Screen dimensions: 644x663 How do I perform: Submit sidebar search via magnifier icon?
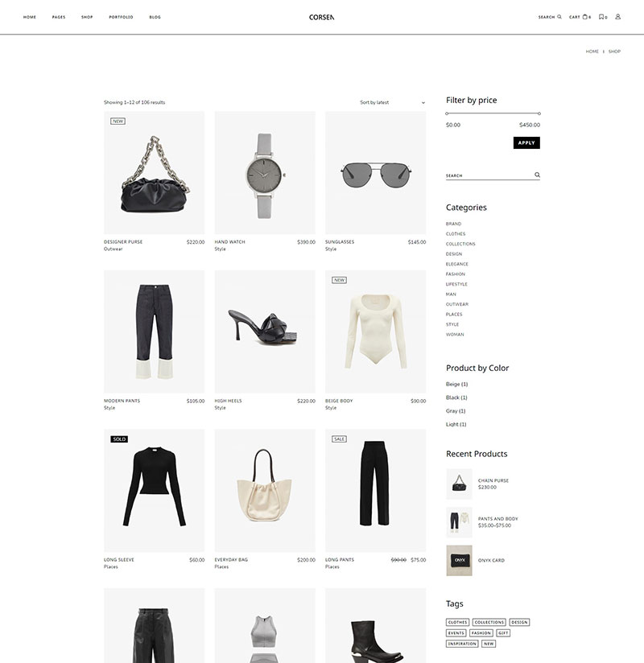point(537,175)
